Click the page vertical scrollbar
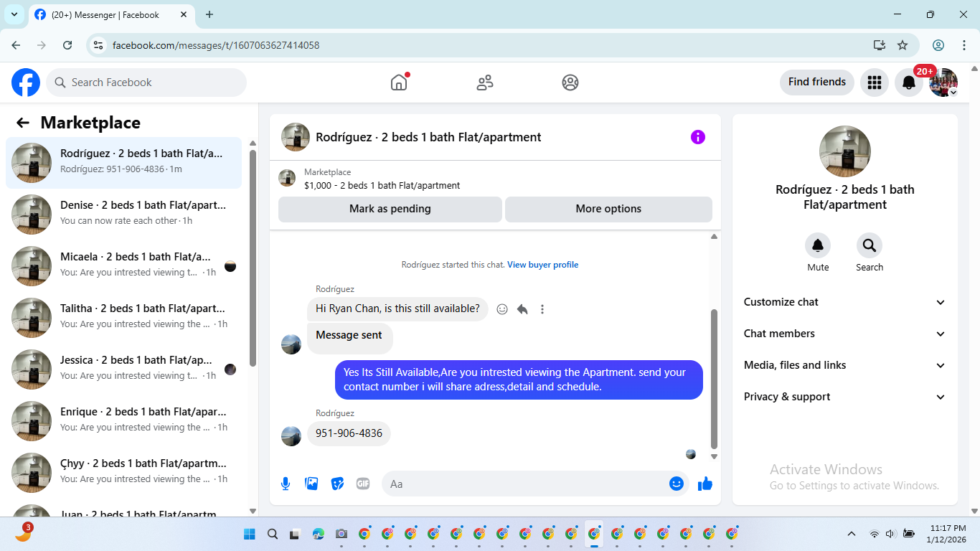980x551 pixels. [974, 291]
